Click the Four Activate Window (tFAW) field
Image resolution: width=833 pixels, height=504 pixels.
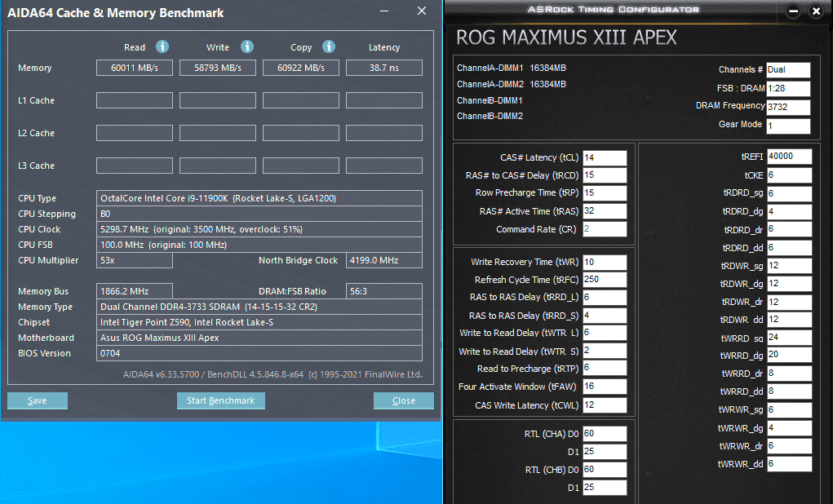(605, 387)
